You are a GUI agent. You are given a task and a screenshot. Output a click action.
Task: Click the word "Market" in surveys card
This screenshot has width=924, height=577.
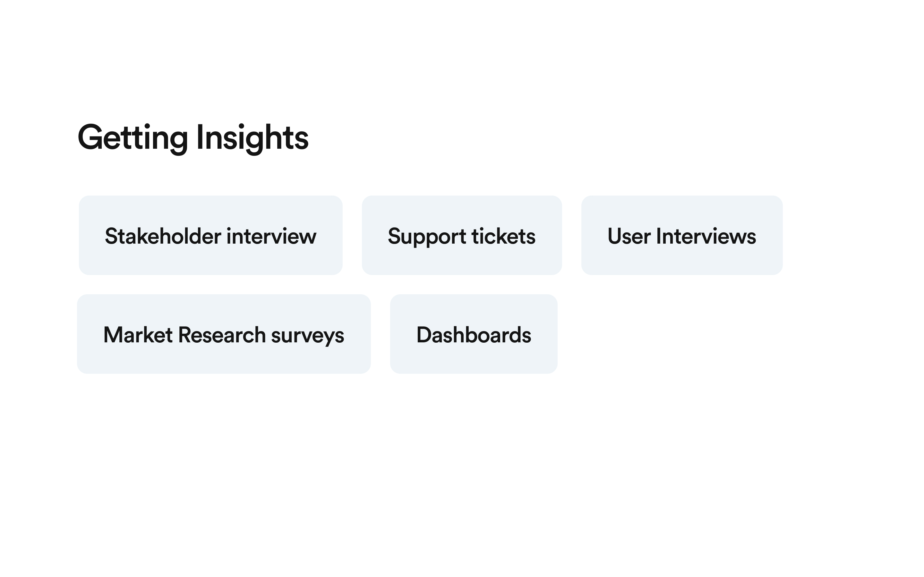pos(138,335)
